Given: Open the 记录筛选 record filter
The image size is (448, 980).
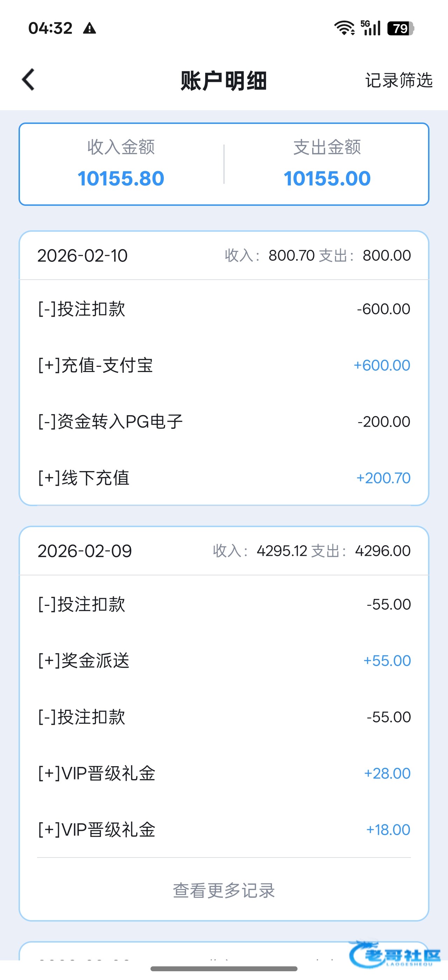Looking at the screenshot, I should (x=399, y=80).
